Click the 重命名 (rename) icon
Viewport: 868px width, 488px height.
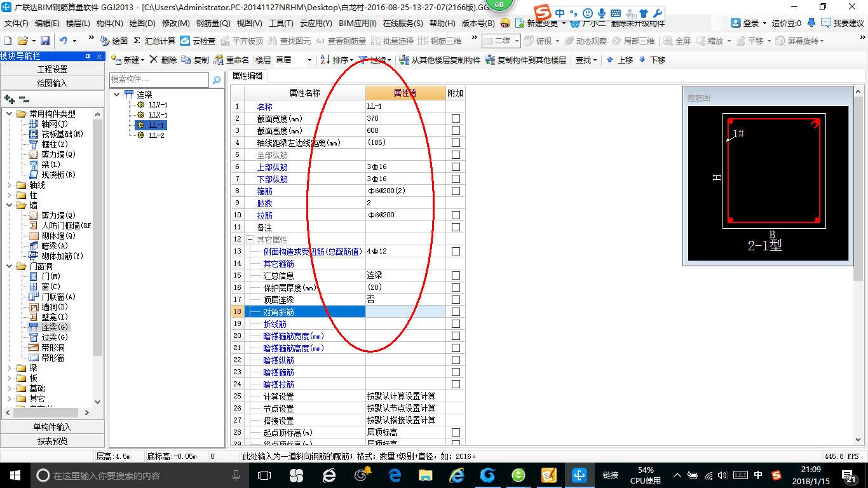(x=219, y=60)
